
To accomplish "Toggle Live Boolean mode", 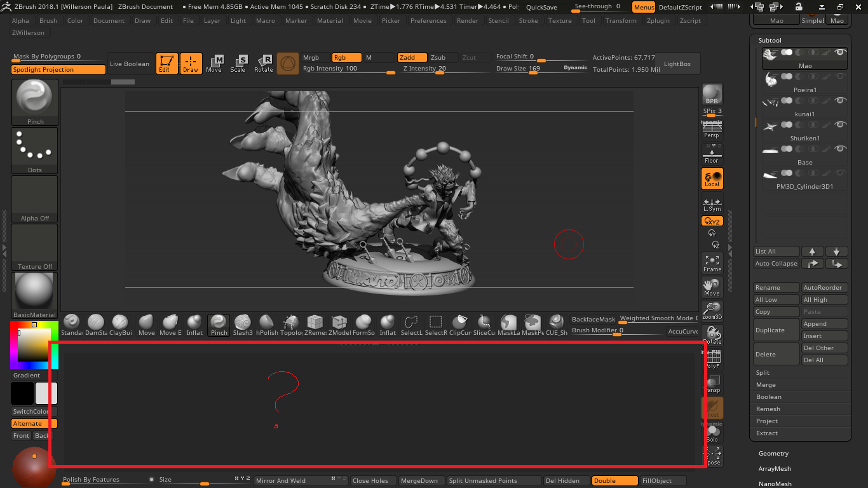I will pyautogui.click(x=130, y=64).
